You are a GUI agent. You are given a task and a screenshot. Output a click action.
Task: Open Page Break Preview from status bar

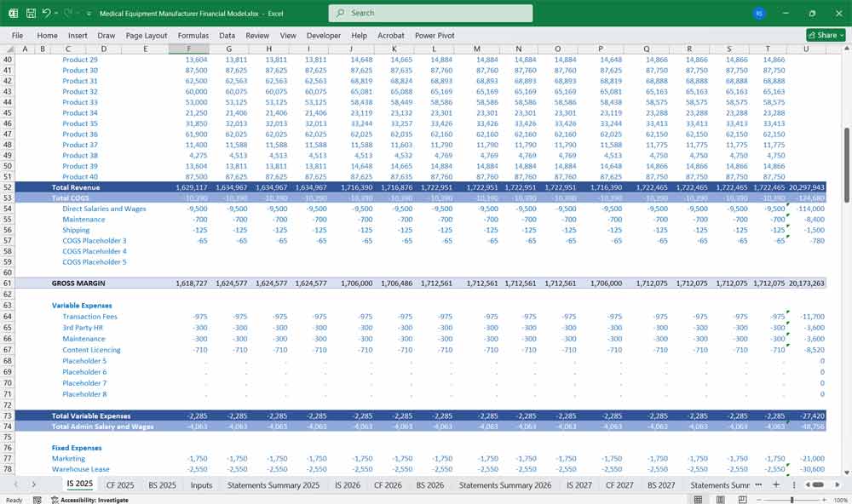(x=742, y=498)
